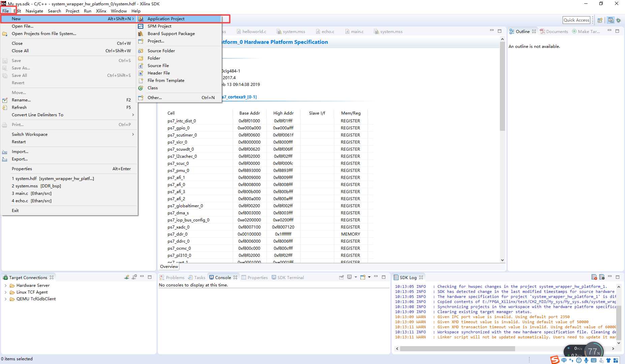Click the Sogou microphone voice input icon
Viewport: 625px width, 364px height.
tap(586, 360)
